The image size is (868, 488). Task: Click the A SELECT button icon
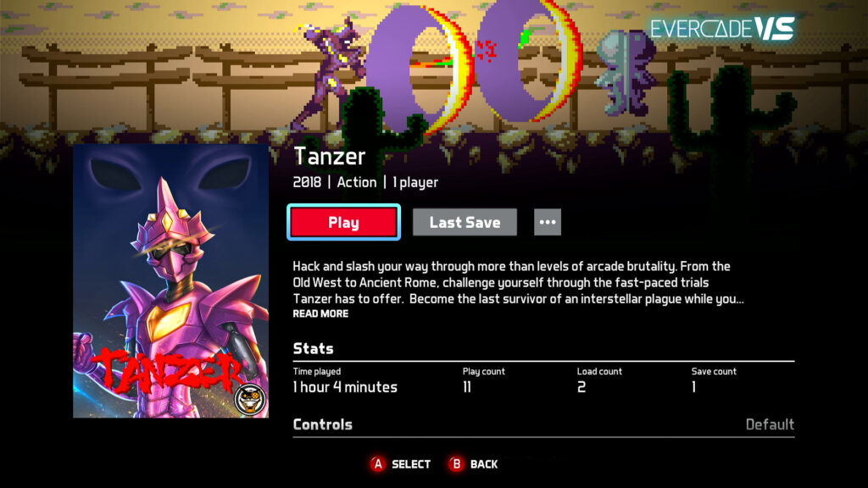(x=378, y=464)
